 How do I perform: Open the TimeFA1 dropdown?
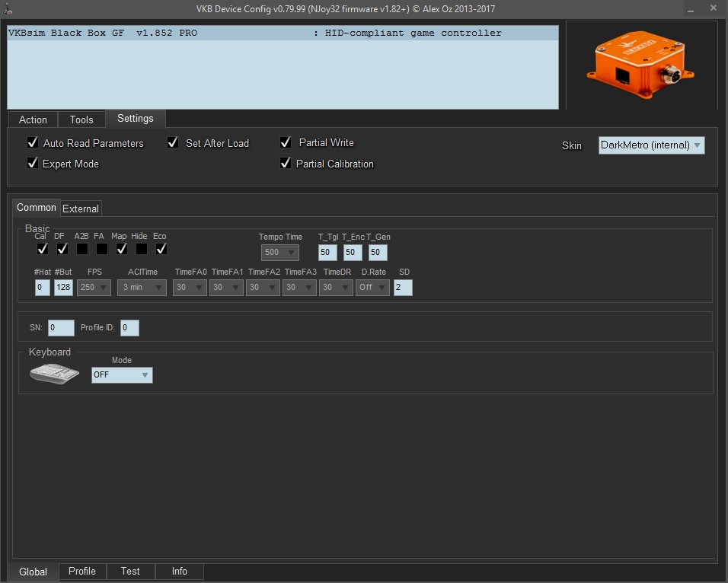tap(226, 288)
